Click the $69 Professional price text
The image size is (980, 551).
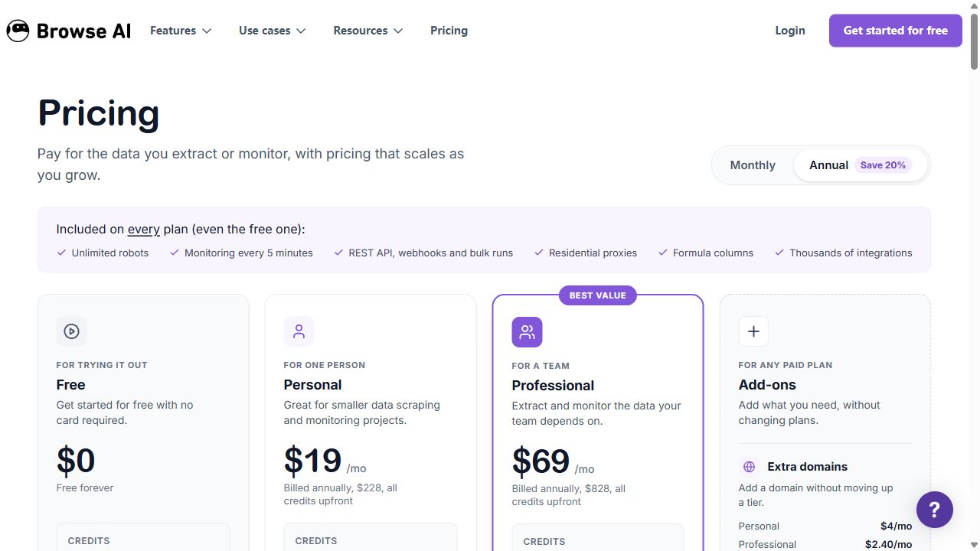point(541,461)
